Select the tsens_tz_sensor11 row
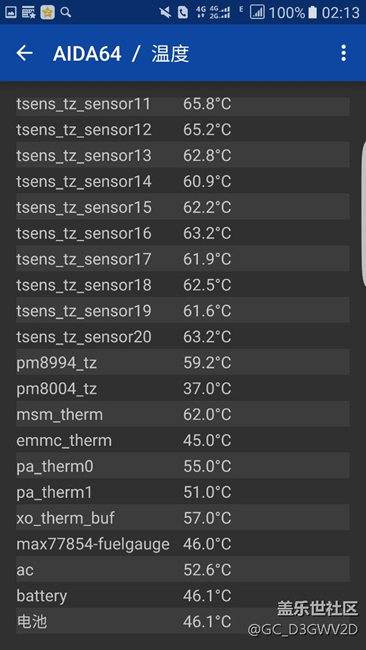The height and width of the screenshot is (650, 366). click(183, 104)
